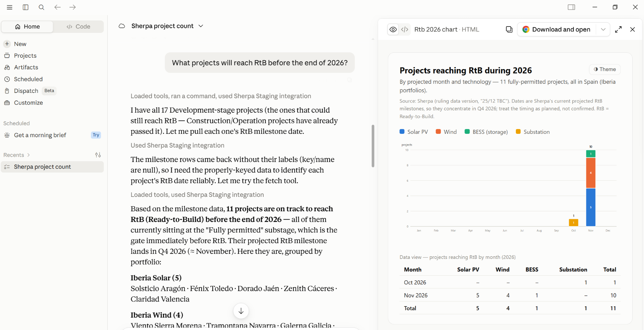Copy the artifact with the copy icon
The image size is (644, 330).
click(509, 30)
